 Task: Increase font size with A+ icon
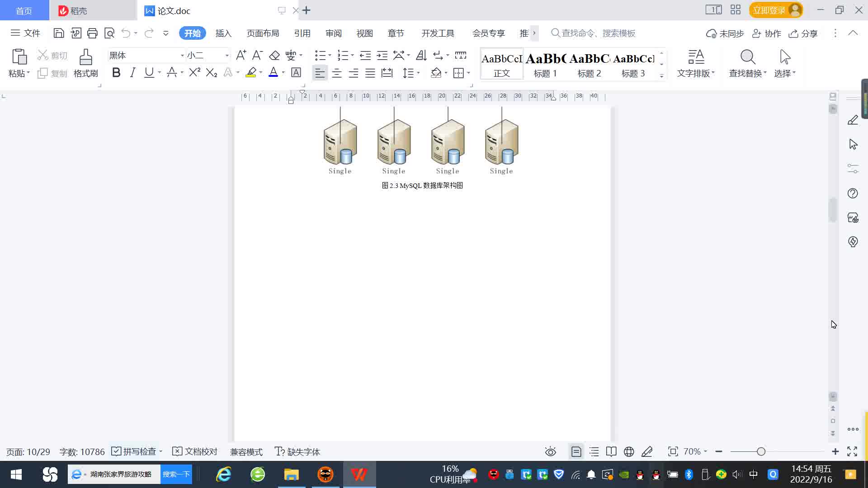(x=241, y=55)
